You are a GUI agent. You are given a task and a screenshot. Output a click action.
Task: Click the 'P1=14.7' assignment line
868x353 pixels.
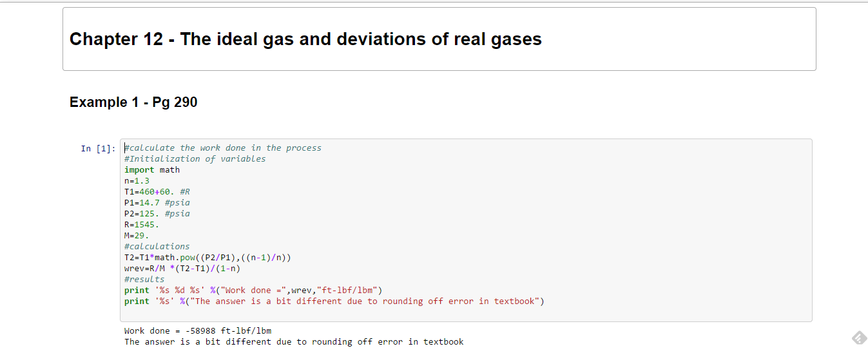(x=157, y=203)
